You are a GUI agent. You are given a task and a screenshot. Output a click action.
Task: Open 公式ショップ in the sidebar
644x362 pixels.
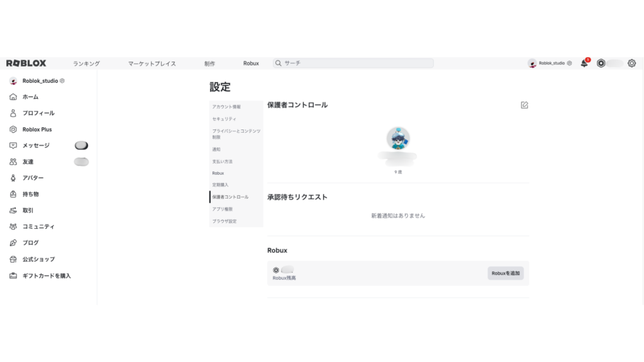31,259
